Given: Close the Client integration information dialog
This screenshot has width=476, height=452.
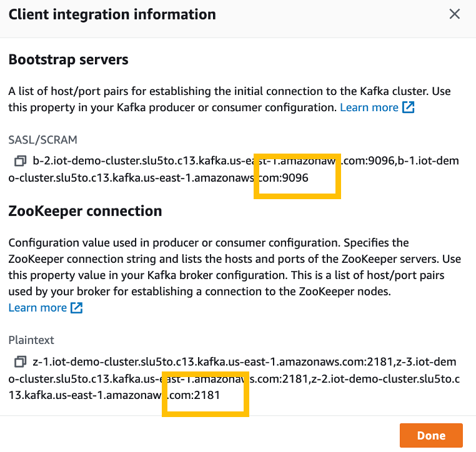Looking at the screenshot, I should (454, 14).
